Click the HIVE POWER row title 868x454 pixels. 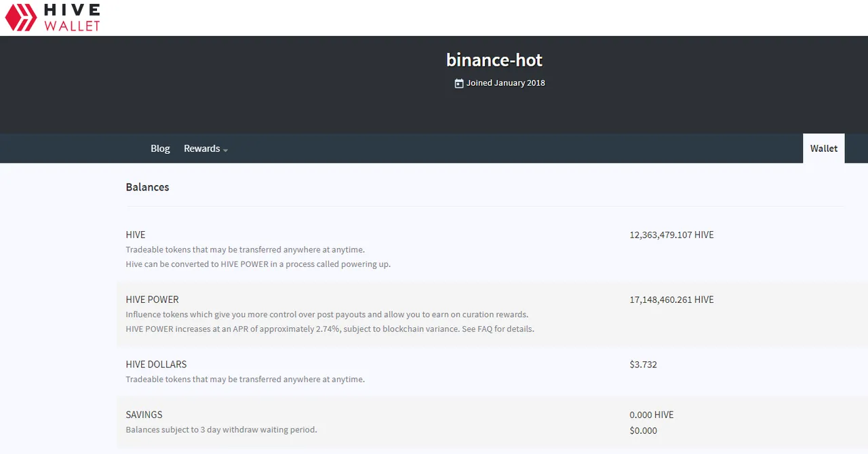point(153,300)
